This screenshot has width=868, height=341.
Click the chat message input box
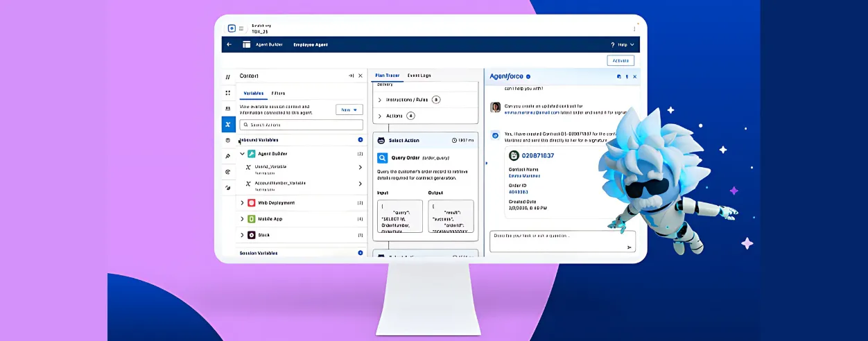[562, 241]
